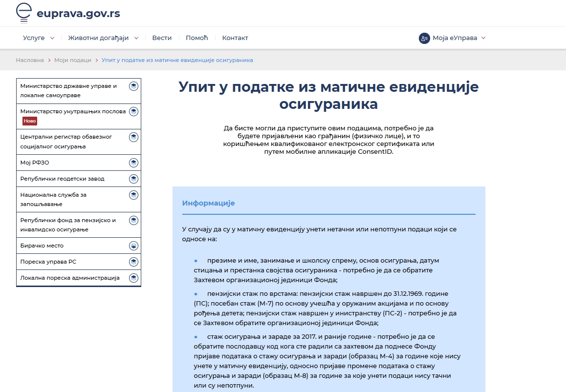Click the Национална служба за запошљавање icon
The image size is (566, 392).
(133, 195)
